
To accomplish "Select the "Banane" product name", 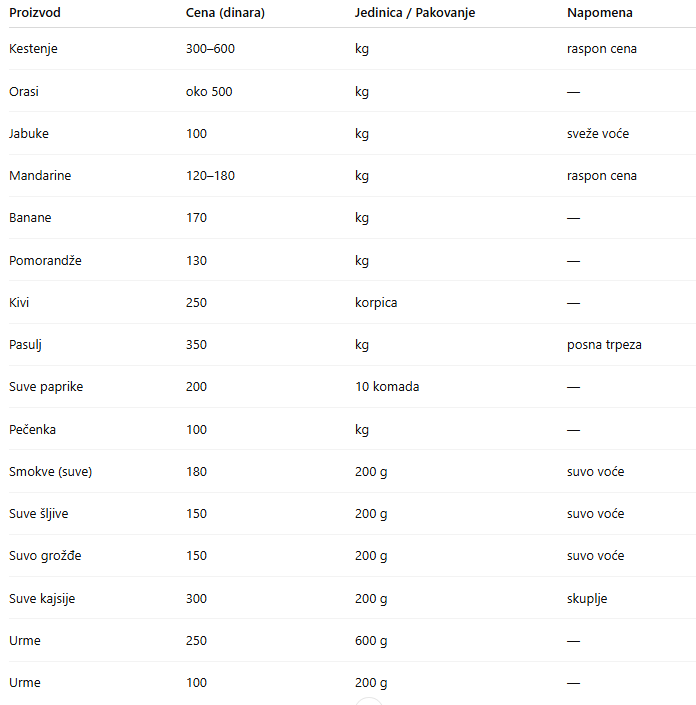I will (30, 218).
